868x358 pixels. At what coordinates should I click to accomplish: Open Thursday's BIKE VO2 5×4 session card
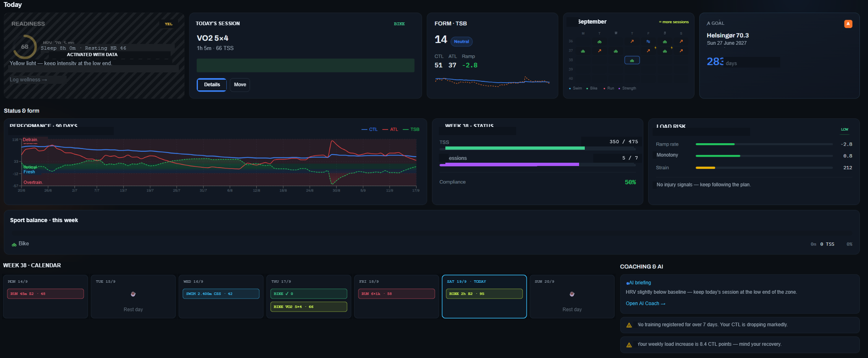pyautogui.click(x=309, y=307)
